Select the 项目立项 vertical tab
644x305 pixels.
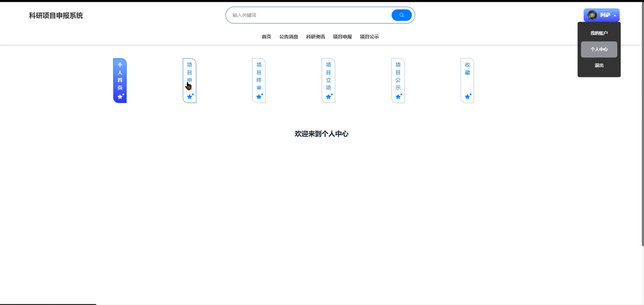point(328,81)
